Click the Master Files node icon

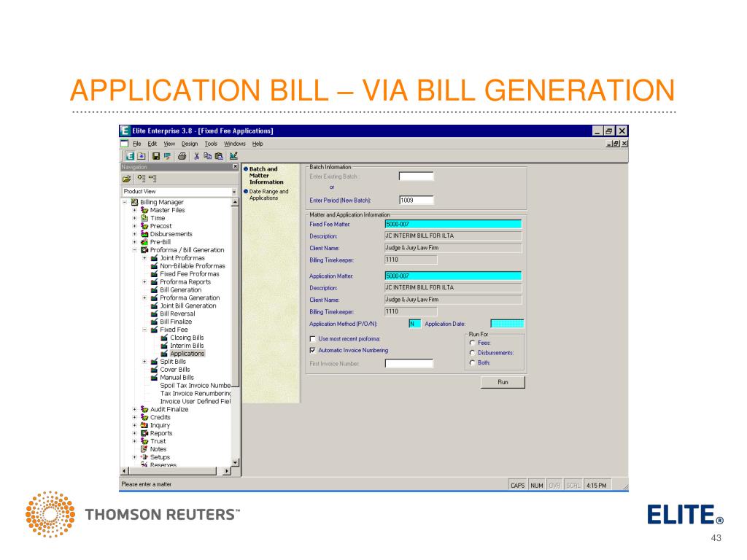(144, 210)
